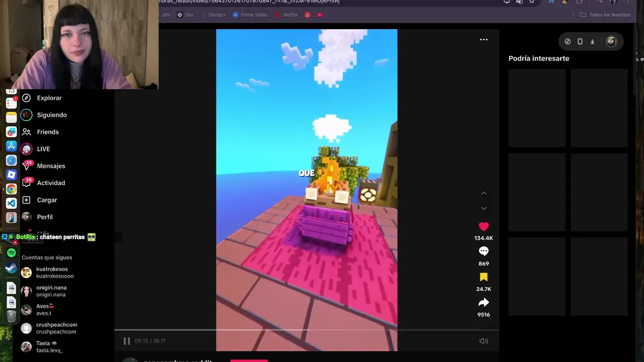Open Mensajes with 29 unread
The image size is (644, 362).
(x=51, y=166)
